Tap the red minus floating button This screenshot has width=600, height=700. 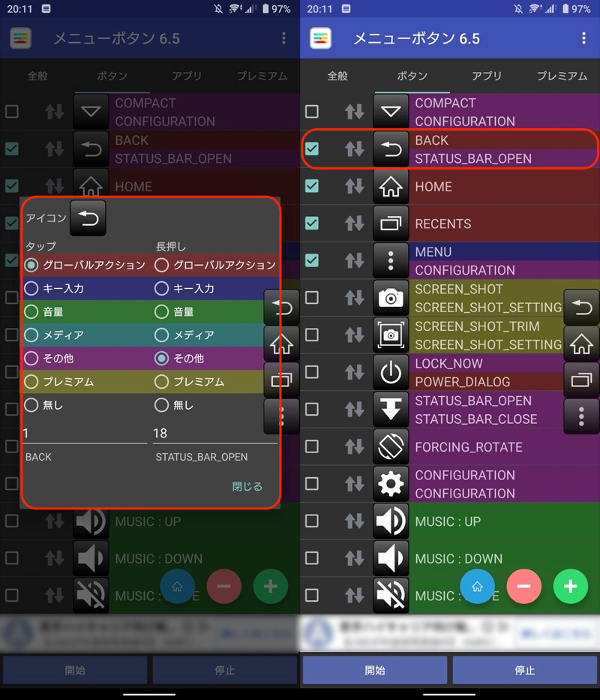tap(524, 586)
